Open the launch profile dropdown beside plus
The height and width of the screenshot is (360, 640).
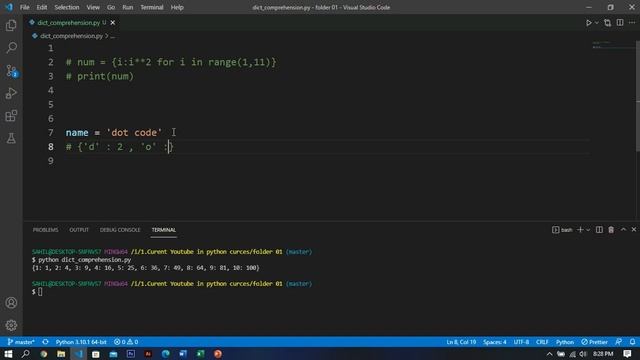[588, 230]
